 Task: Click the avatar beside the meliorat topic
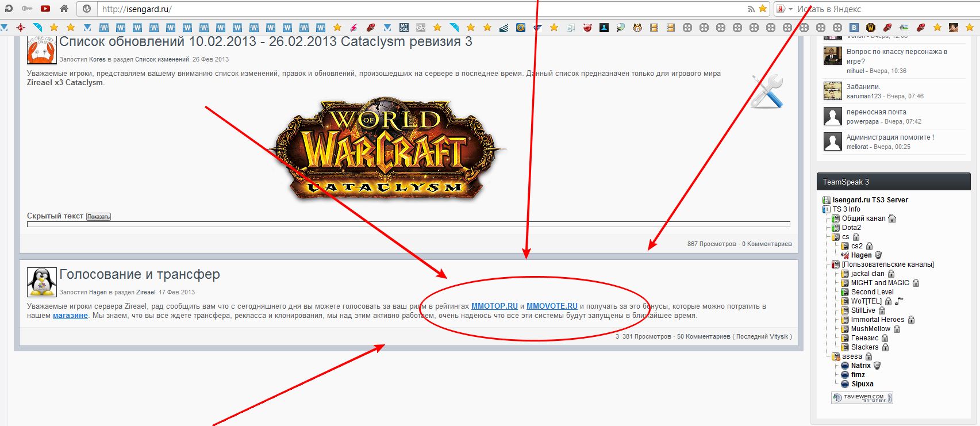[x=833, y=141]
